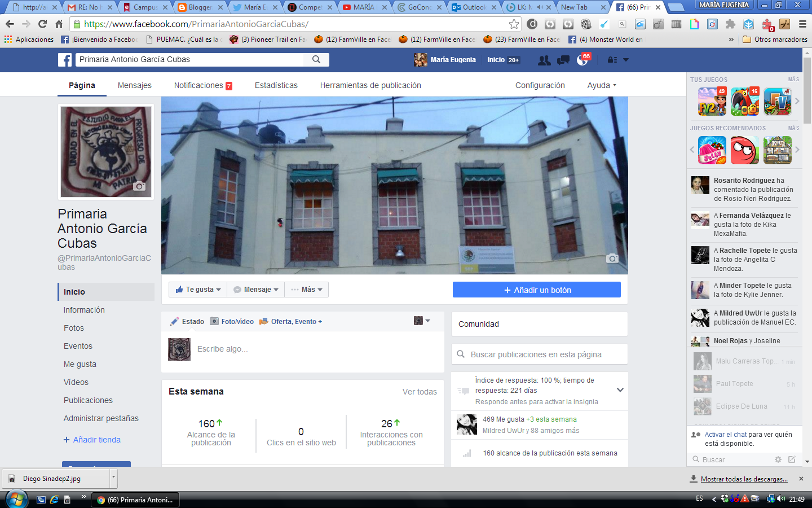Open the account settings arrow dropdown
Viewport: 812px width, 508px height.
coord(625,60)
